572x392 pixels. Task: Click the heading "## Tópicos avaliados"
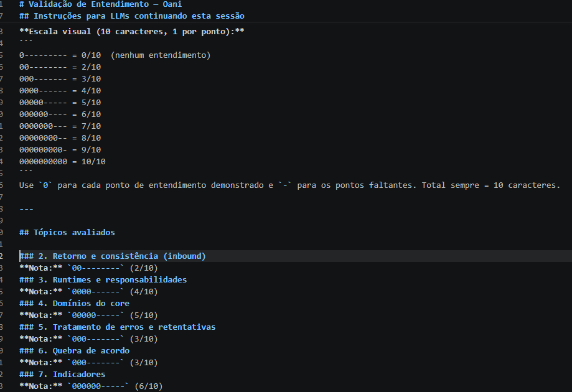(67, 233)
